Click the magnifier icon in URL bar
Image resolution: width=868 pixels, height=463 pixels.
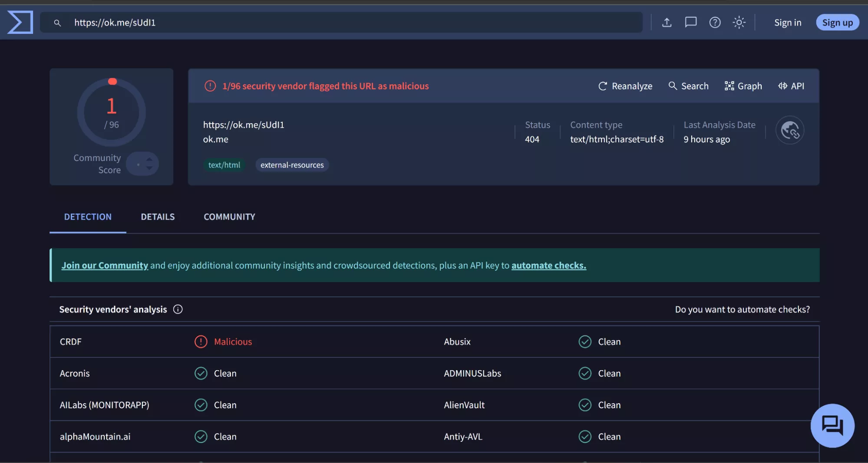[57, 23]
